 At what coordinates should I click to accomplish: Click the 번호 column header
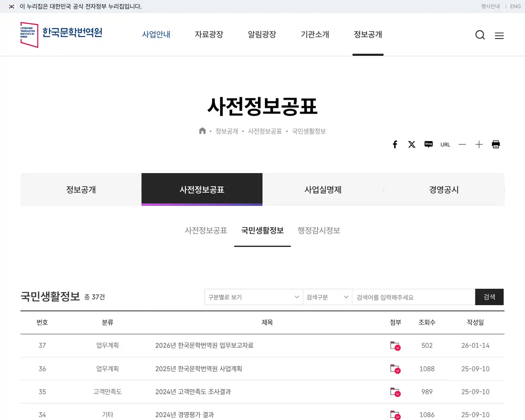click(42, 322)
